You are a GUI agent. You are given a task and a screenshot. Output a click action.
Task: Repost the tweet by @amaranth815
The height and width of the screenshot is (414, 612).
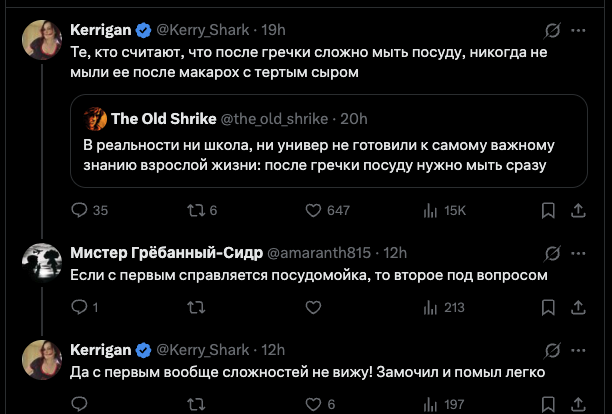(194, 308)
